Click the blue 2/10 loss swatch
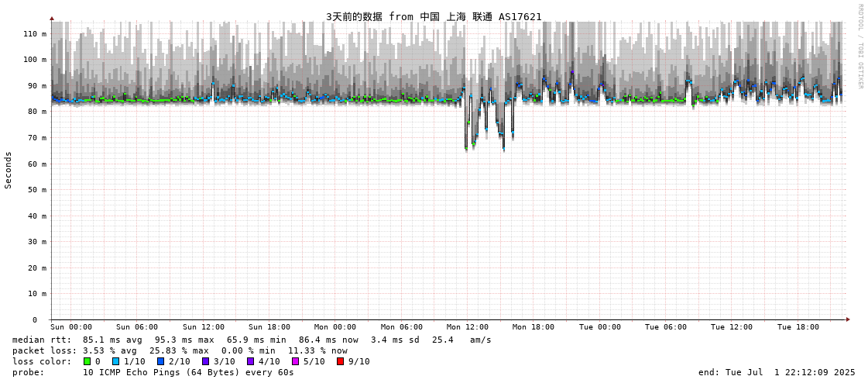868x383 pixels. click(x=160, y=361)
